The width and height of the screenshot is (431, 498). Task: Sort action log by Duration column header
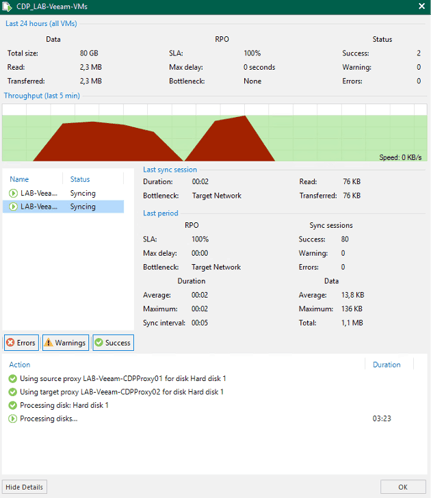click(x=387, y=365)
